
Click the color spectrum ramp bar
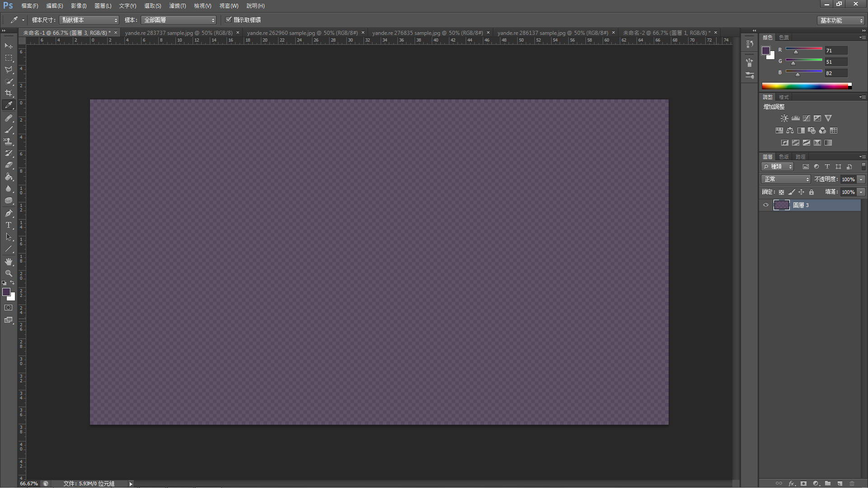pyautogui.click(x=805, y=86)
